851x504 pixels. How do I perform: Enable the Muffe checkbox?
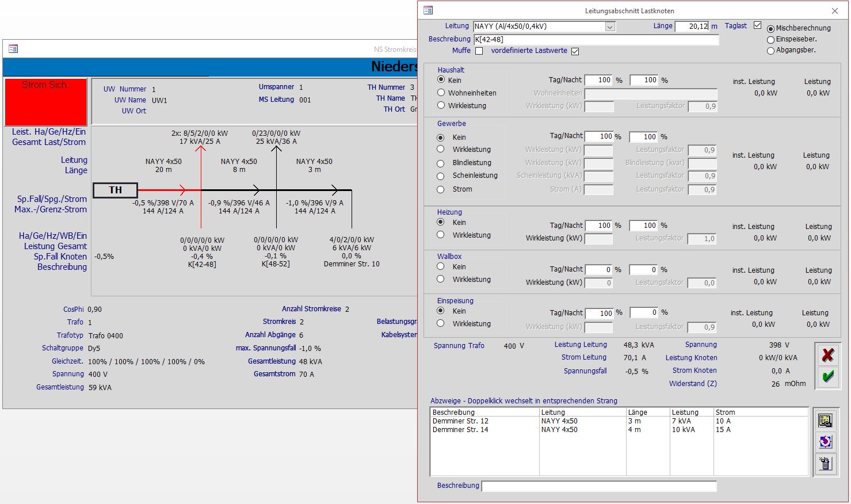coord(479,51)
